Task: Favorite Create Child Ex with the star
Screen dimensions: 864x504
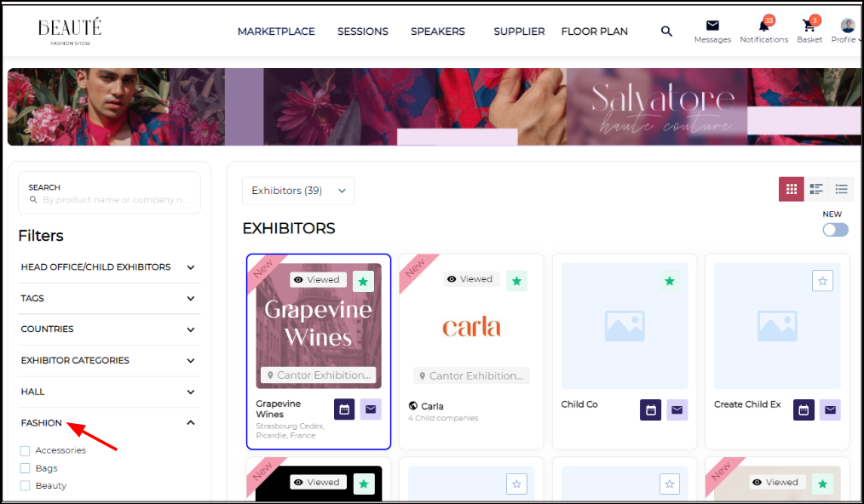Action: 822,281
